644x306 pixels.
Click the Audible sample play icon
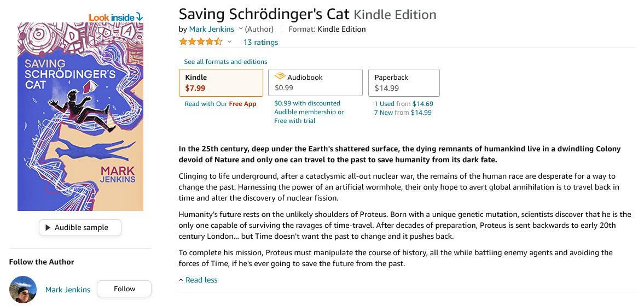(48, 227)
